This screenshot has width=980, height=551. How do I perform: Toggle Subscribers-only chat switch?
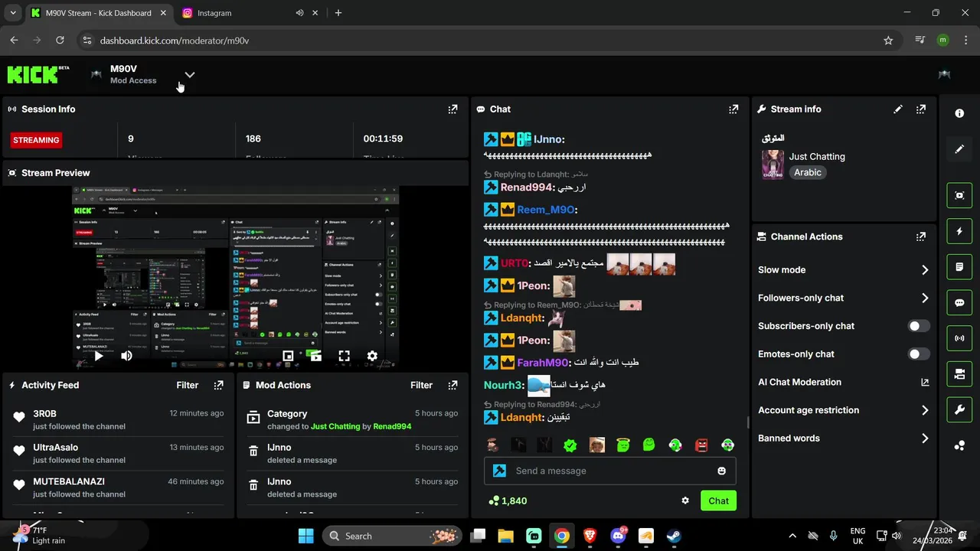coord(919,326)
